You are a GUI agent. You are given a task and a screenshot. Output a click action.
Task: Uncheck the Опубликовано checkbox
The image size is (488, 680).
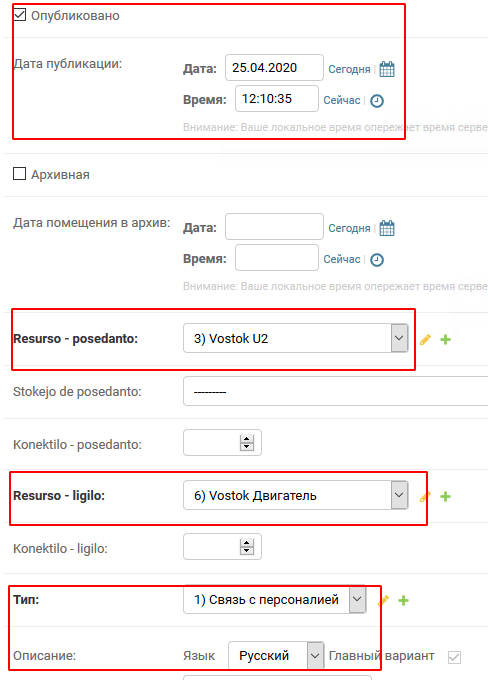click(20, 14)
